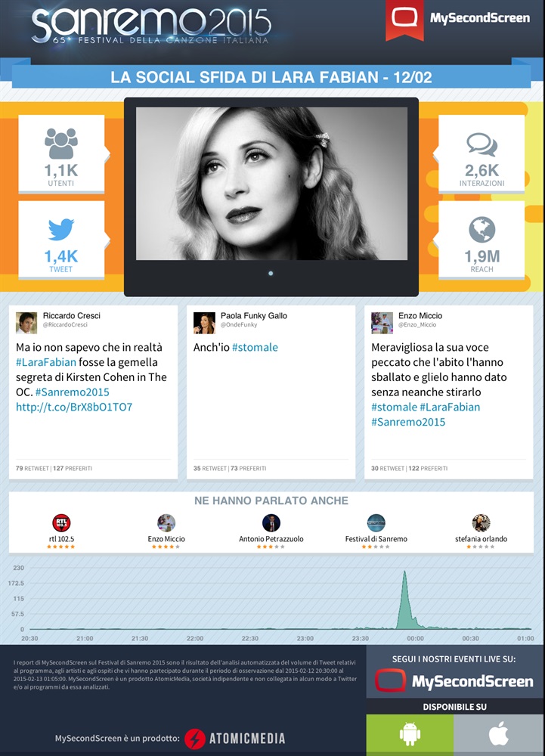Open the #stomale hashtag in Enzo Miccio's tweet
This screenshot has width=545, height=756.
(x=394, y=407)
